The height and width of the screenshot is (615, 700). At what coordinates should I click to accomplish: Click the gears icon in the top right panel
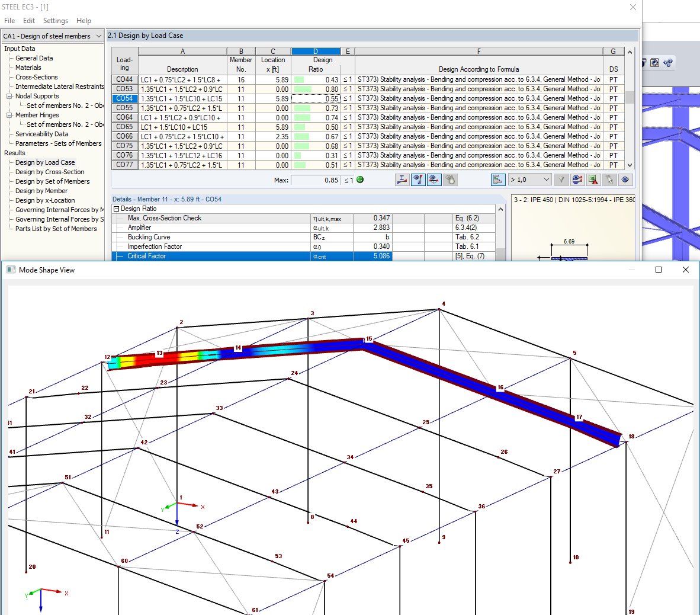[668, 62]
